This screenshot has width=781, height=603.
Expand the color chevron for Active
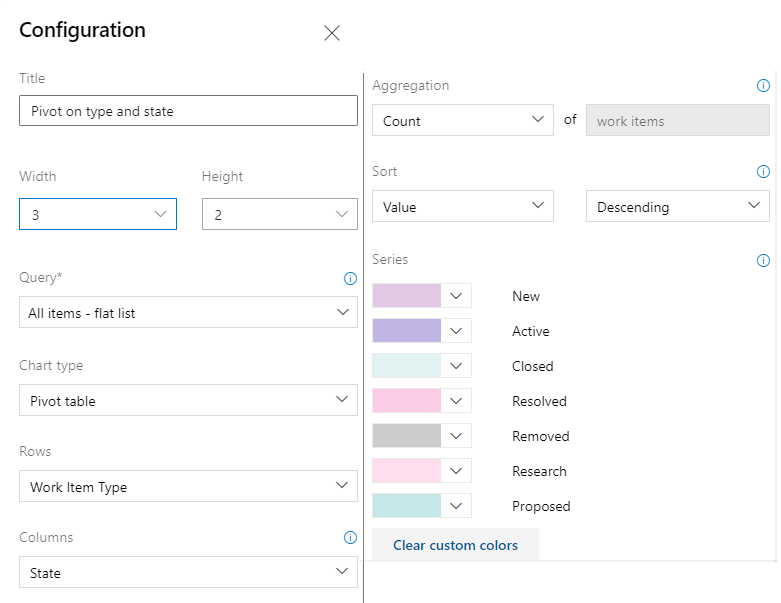point(456,331)
